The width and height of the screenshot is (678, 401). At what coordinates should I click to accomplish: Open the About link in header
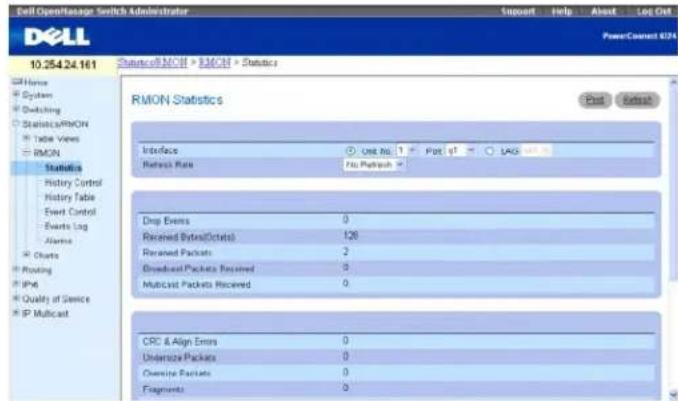coord(603,11)
